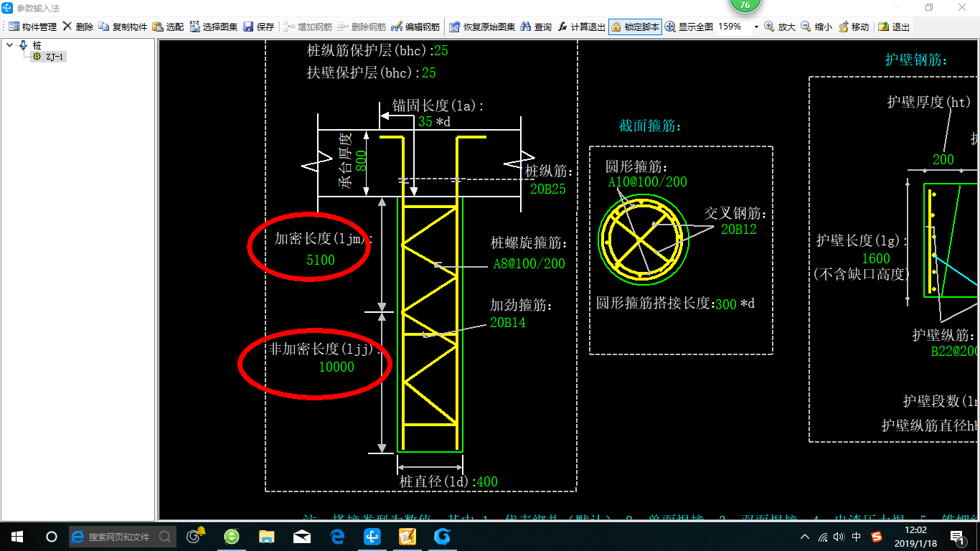The image size is (980, 551).
Task: Open Cortana circle icon in taskbar
Action: tap(52, 536)
